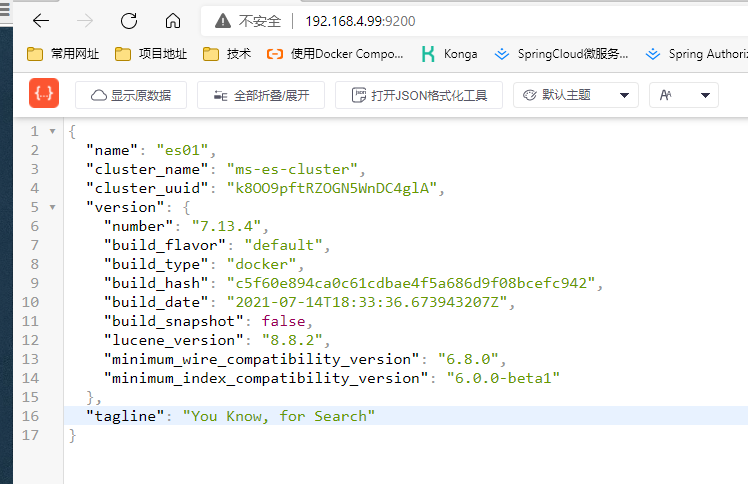
Task: Go back with the browser back arrow
Action: pos(41,21)
